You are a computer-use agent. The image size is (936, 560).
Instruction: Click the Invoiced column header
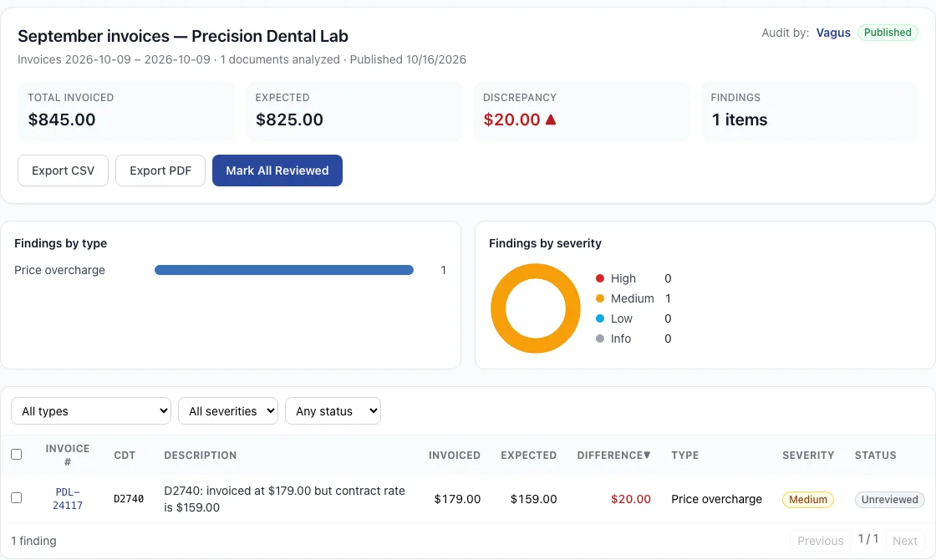tap(455, 456)
